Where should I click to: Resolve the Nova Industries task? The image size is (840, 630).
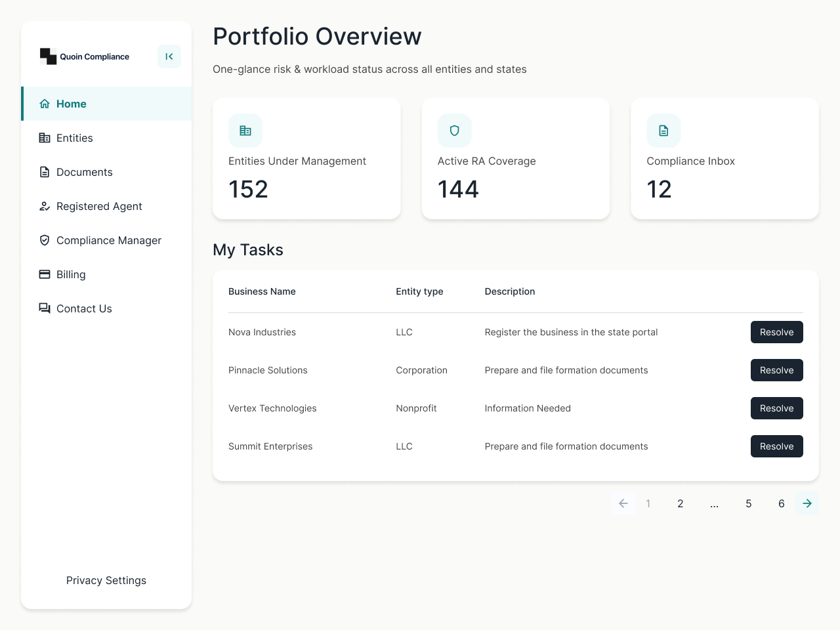pyautogui.click(x=777, y=332)
